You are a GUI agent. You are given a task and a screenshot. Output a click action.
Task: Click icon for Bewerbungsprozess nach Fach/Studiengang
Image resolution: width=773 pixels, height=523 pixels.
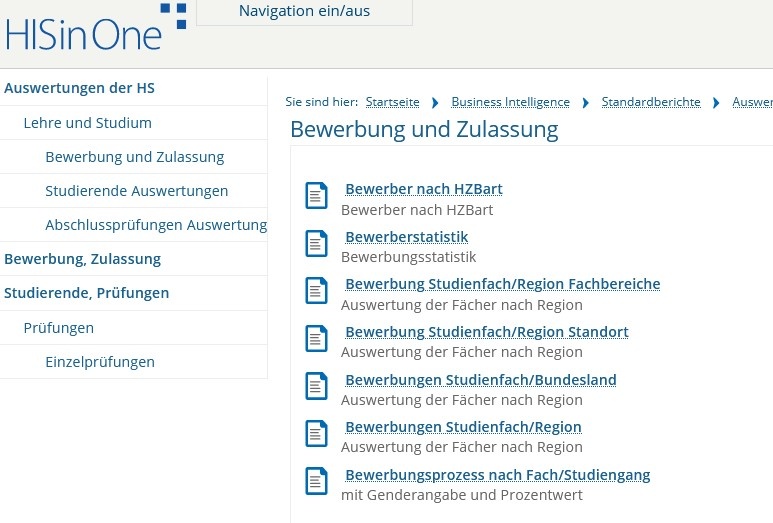pos(316,482)
